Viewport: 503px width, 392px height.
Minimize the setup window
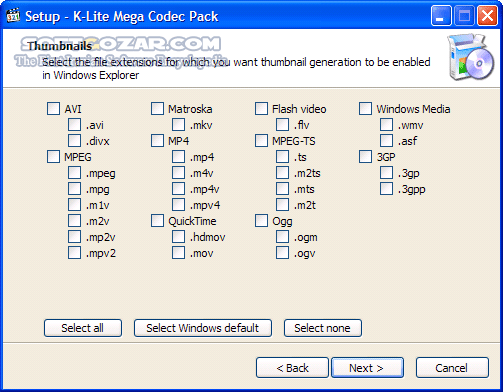(441, 16)
